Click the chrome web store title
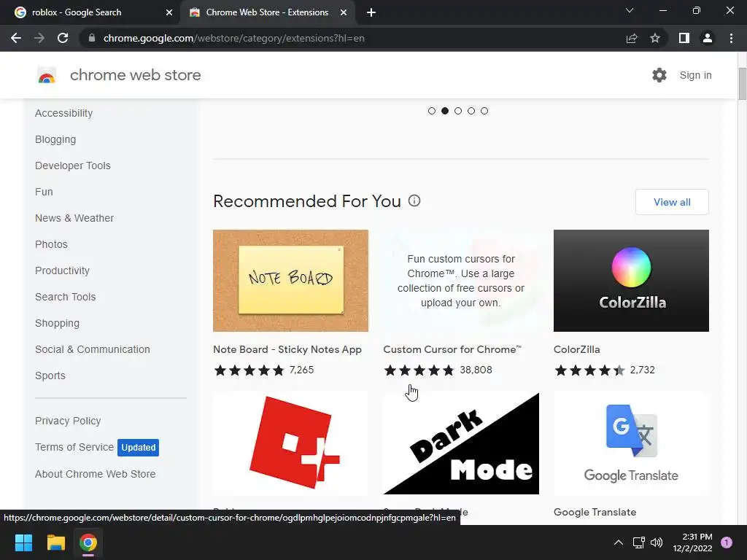The image size is (747, 560). click(135, 75)
